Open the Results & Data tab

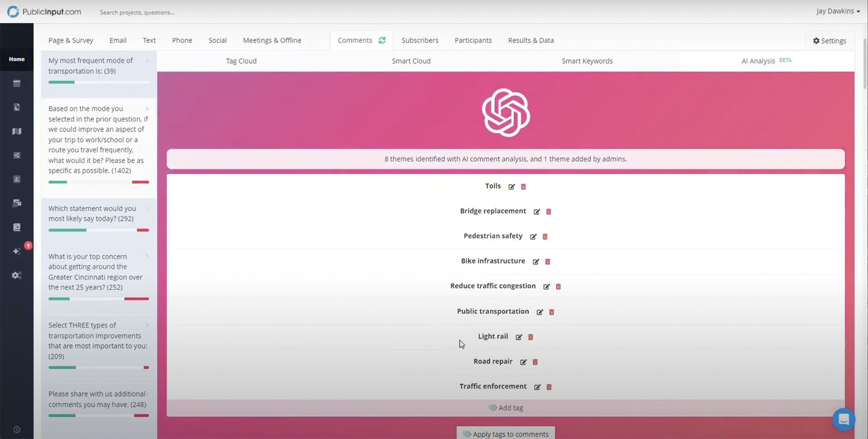[x=531, y=40]
